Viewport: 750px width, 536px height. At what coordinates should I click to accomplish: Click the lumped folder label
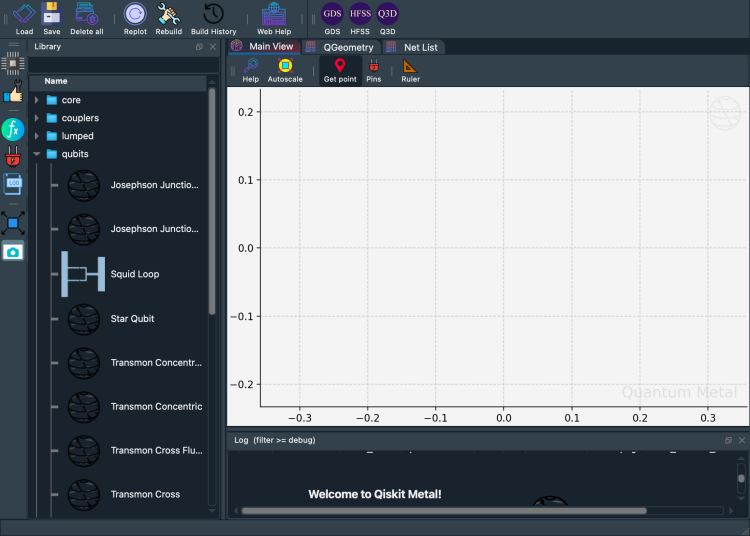pyautogui.click(x=77, y=136)
